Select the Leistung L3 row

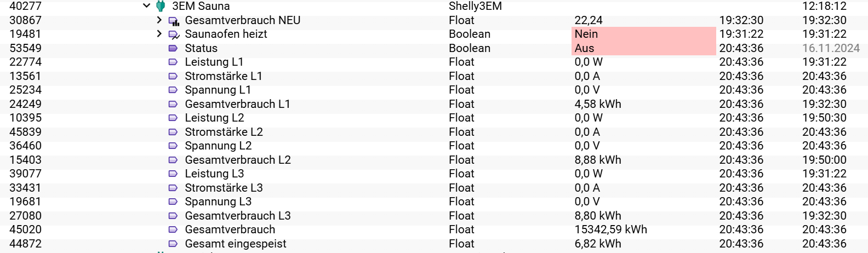point(214,174)
